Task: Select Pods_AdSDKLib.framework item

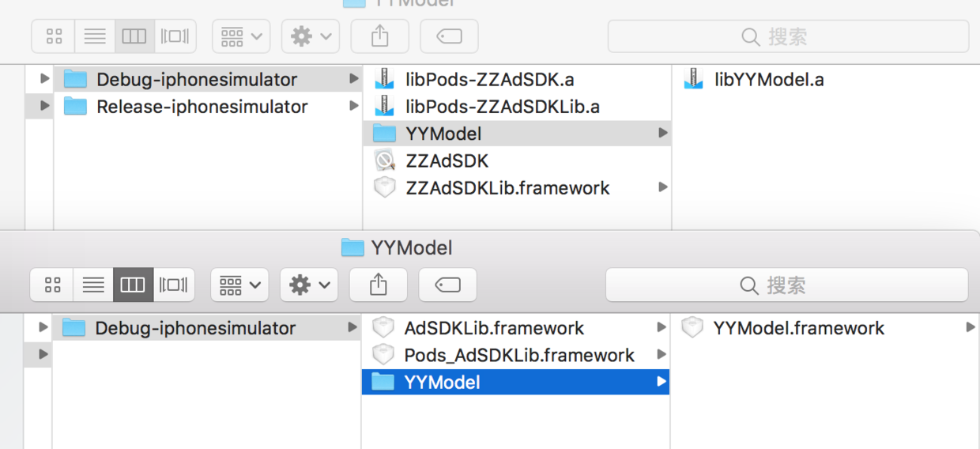Action: coord(518,355)
